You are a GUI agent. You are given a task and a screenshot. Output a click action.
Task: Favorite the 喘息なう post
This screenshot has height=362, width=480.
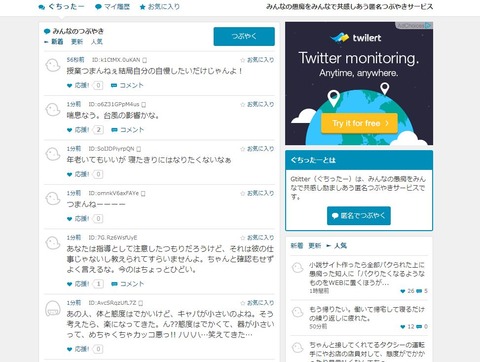(x=257, y=104)
